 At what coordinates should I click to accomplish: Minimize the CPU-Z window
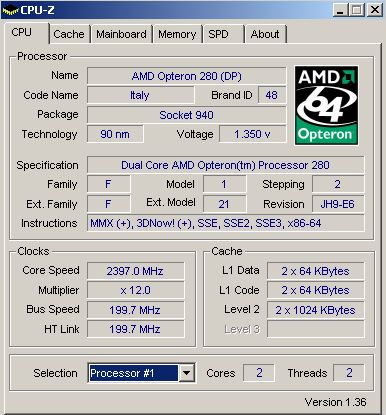click(x=340, y=10)
